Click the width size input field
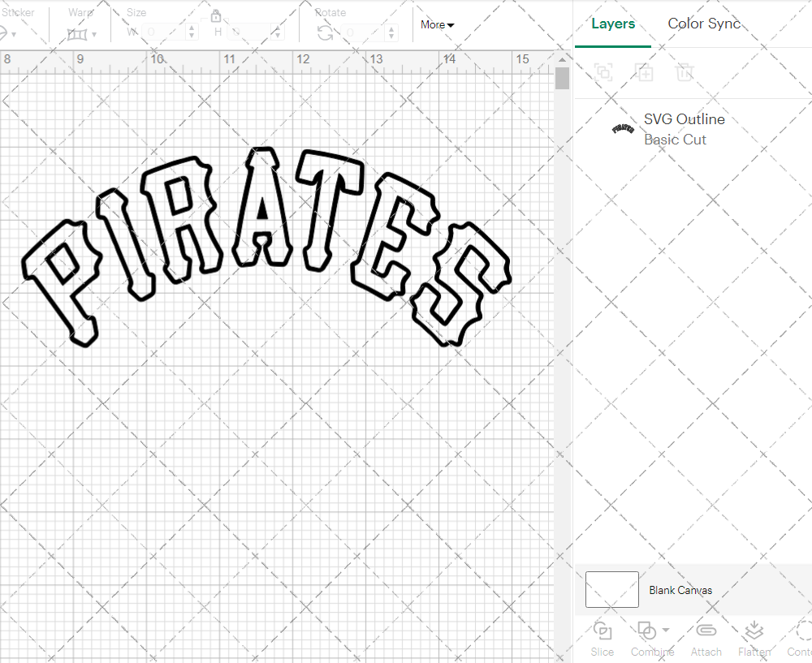Image resolution: width=812 pixels, height=663 pixels. click(x=164, y=32)
